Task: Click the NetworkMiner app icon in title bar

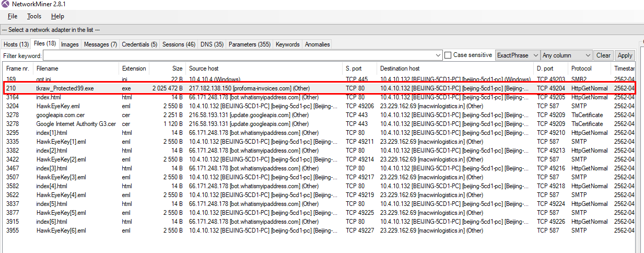Action: click(5, 4)
